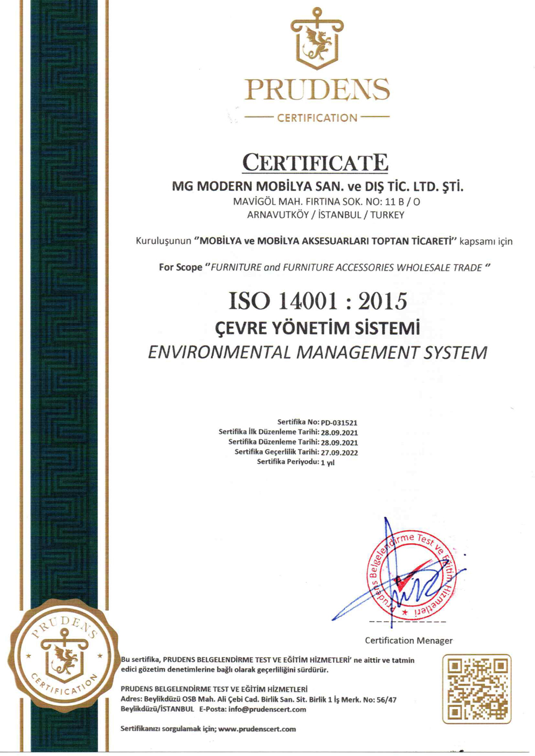Click the website www.prudenscert.com
The image size is (535, 756).
(x=257, y=729)
